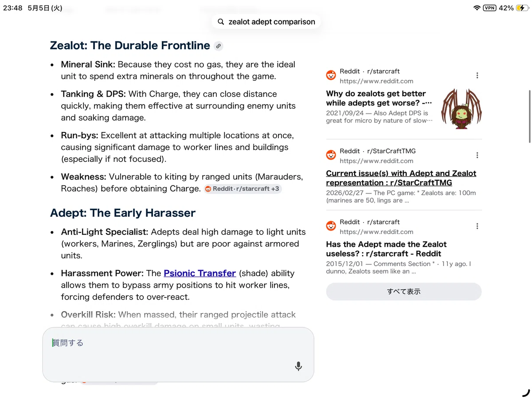Open three-dot menu for r/starcraft zealots result
Viewport: 532px width, 399px height.
pyautogui.click(x=477, y=76)
